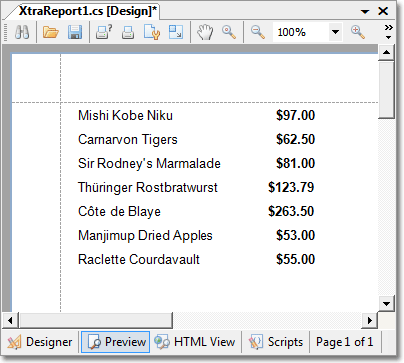Image resolution: width=404 pixels, height=363 pixels.
Task: Open the 100% zoom dropdown arrow
Action: (x=335, y=32)
